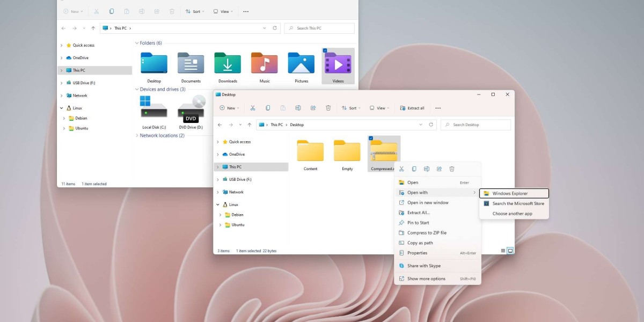Click the Delete trash icon in the context menu

tap(452, 169)
